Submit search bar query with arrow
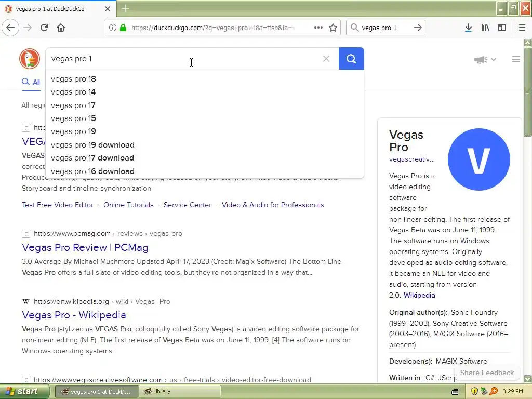Screen dimensions: 532x399 418,28
